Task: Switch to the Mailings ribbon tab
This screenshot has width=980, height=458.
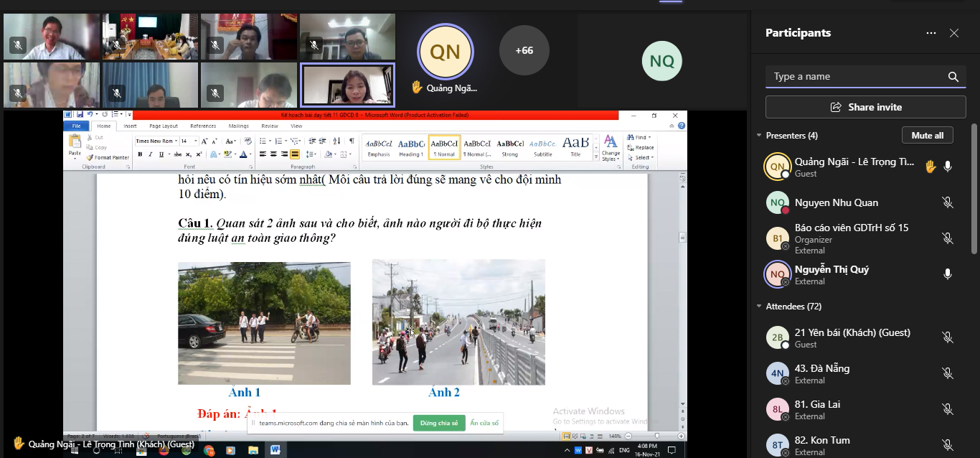Action: (239, 126)
